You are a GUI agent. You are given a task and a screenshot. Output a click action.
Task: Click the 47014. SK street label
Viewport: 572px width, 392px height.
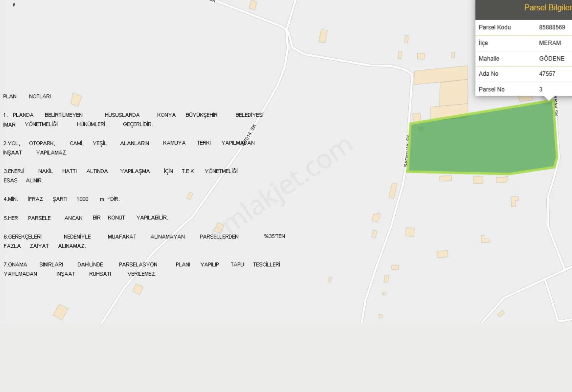coord(249,135)
